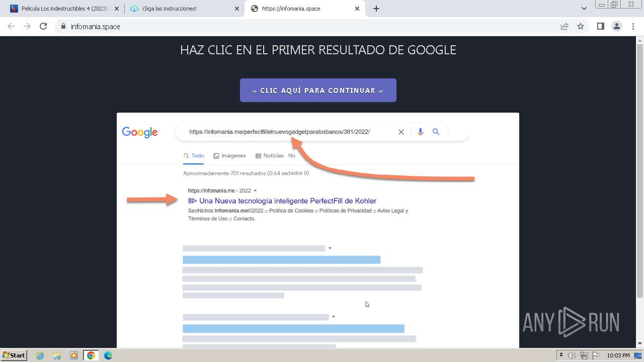Switch to Pelicula Los indestructibles 4 tab

tap(63, 9)
